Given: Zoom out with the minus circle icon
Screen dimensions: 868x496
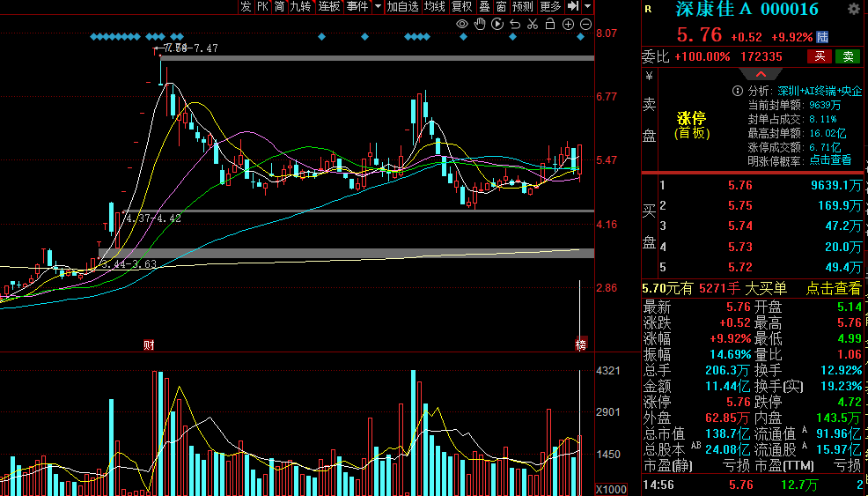Looking at the screenshot, I should tap(585, 24).
